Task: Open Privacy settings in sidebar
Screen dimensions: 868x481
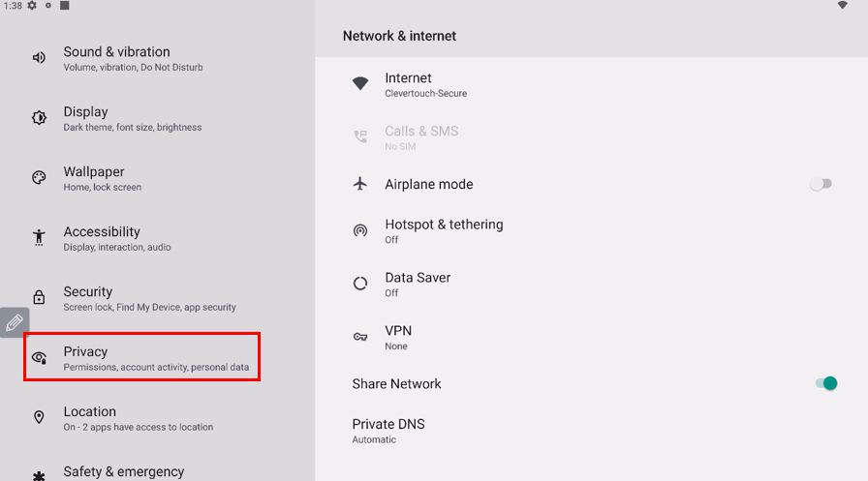Action: 141,357
